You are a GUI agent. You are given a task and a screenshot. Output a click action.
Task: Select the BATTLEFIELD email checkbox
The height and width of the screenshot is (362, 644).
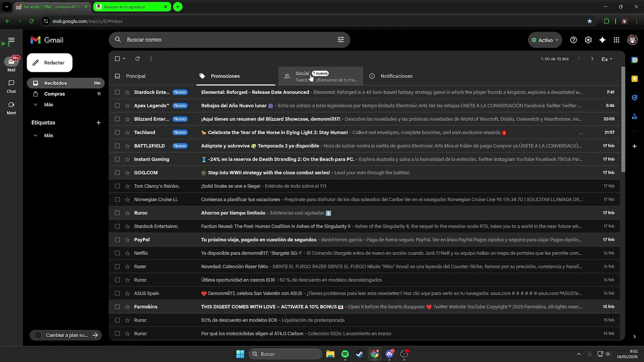pos(117,146)
